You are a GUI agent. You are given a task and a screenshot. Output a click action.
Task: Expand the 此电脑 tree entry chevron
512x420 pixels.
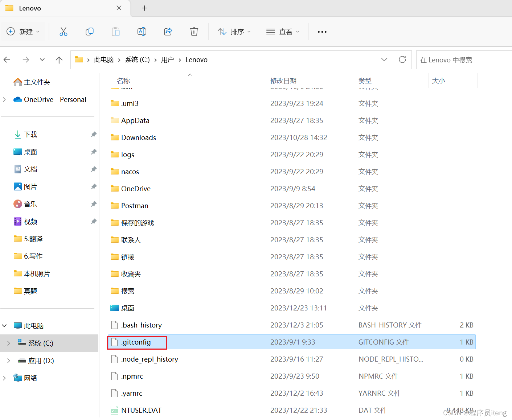pyautogui.click(x=4, y=325)
